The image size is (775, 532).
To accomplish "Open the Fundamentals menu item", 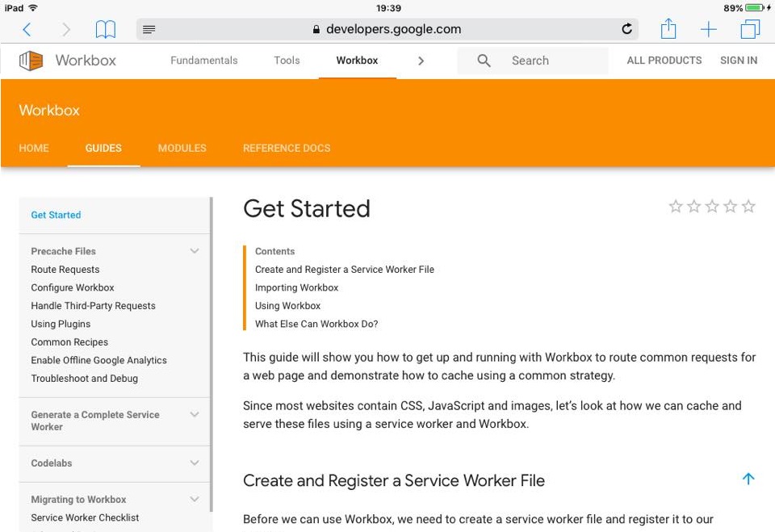I will [203, 60].
